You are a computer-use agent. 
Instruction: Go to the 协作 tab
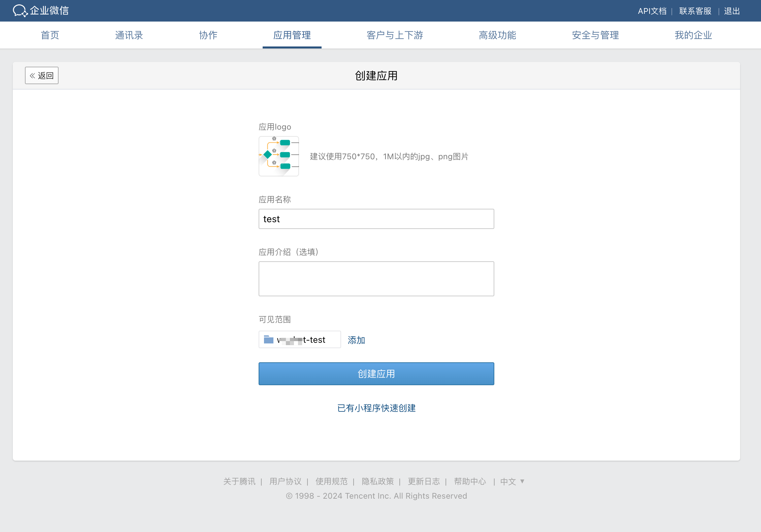click(208, 35)
